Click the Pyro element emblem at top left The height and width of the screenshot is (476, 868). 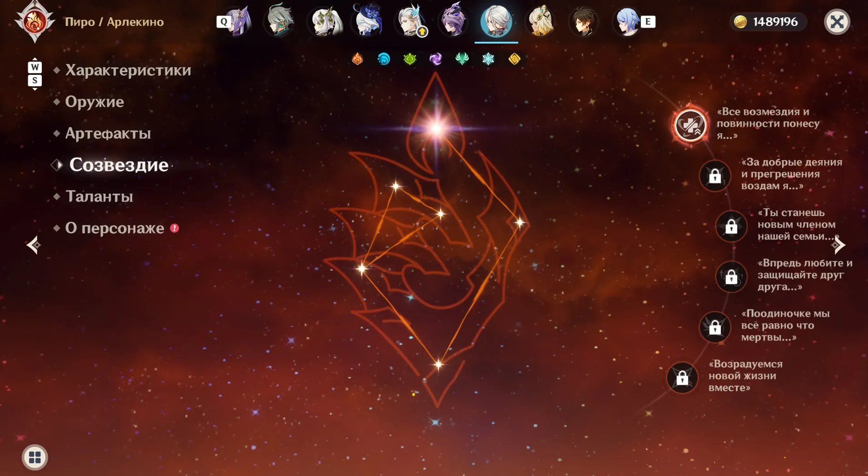pyautogui.click(x=35, y=22)
